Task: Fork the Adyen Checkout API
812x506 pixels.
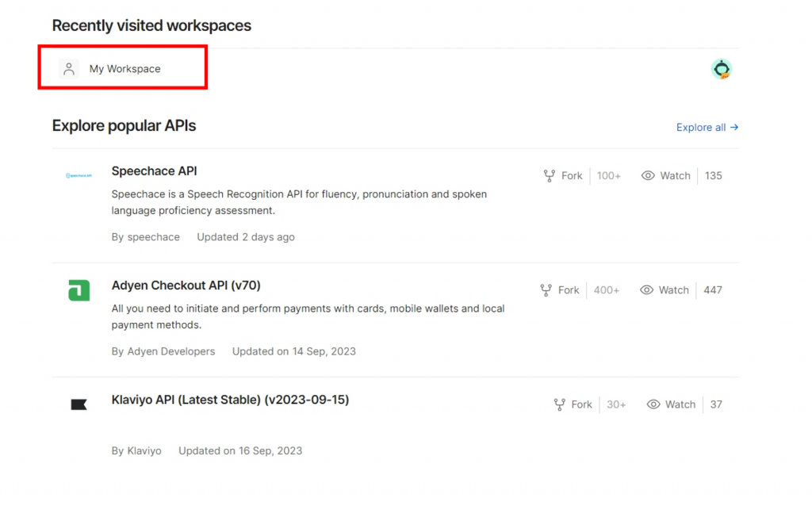Action: click(560, 290)
